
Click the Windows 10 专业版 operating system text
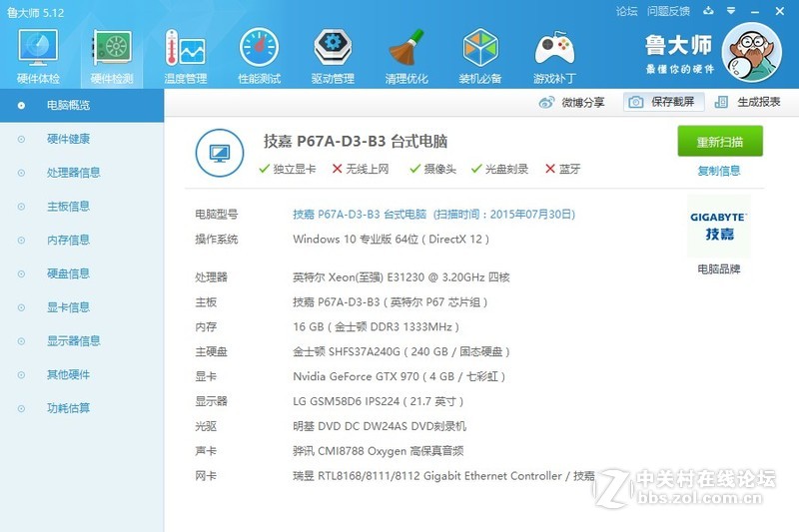click(x=391, y=240)
